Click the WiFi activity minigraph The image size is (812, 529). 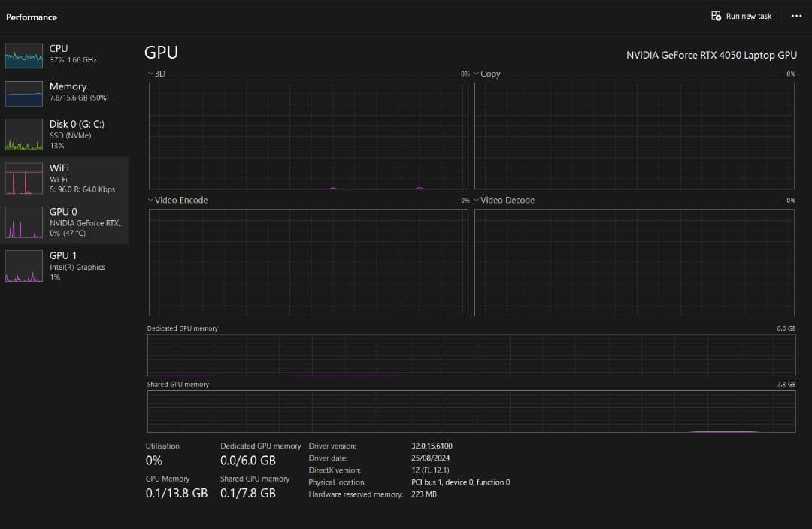click(x=23, y=178)
